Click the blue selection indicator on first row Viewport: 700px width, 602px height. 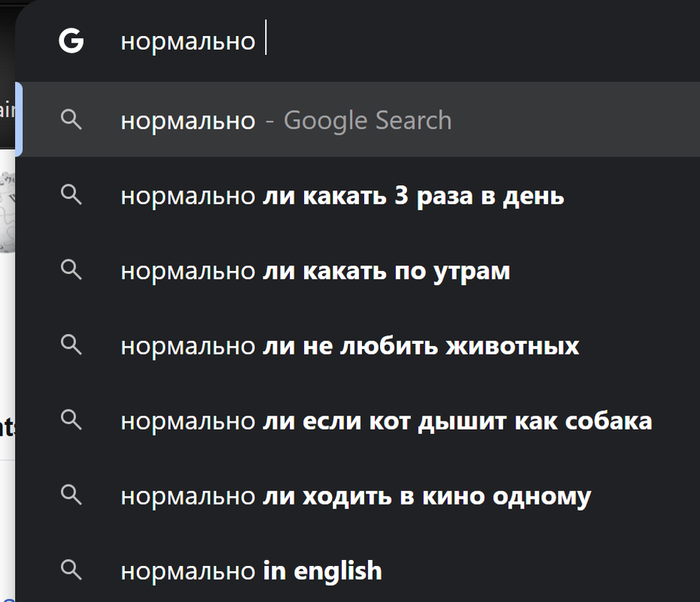point(19,120)
